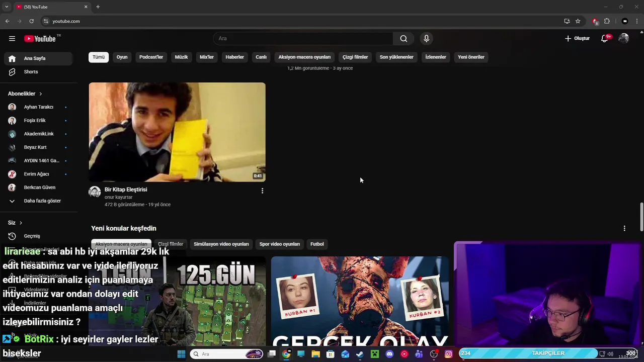Viewport: 644px width, 362px height.
Task: Select the Tümü filter chip
Action: click(99, 57)
